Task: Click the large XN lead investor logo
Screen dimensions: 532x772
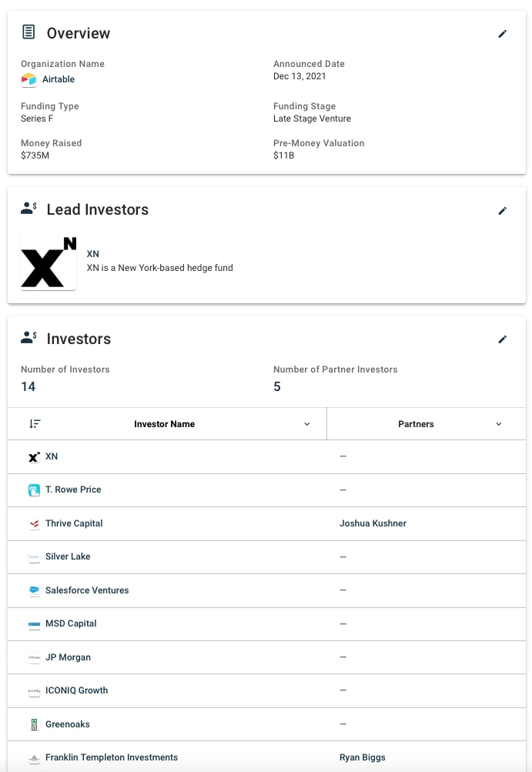Action: click(x=49, y=263)
